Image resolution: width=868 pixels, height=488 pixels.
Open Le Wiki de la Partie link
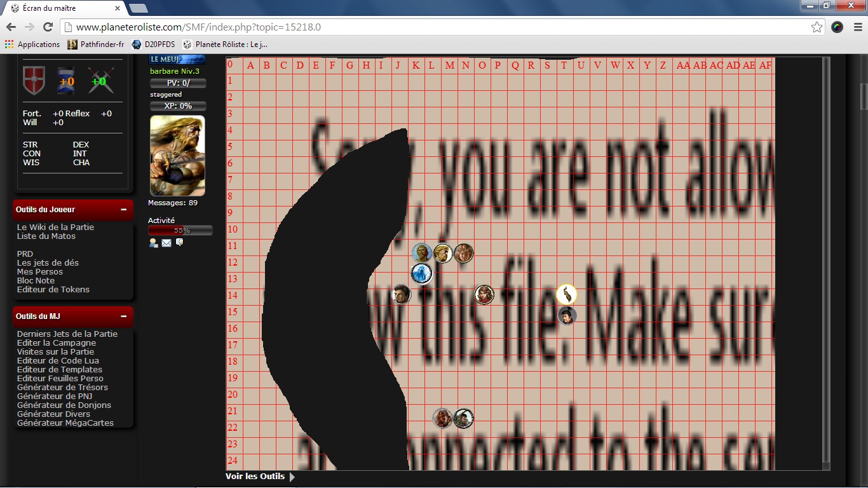[55, 227]
